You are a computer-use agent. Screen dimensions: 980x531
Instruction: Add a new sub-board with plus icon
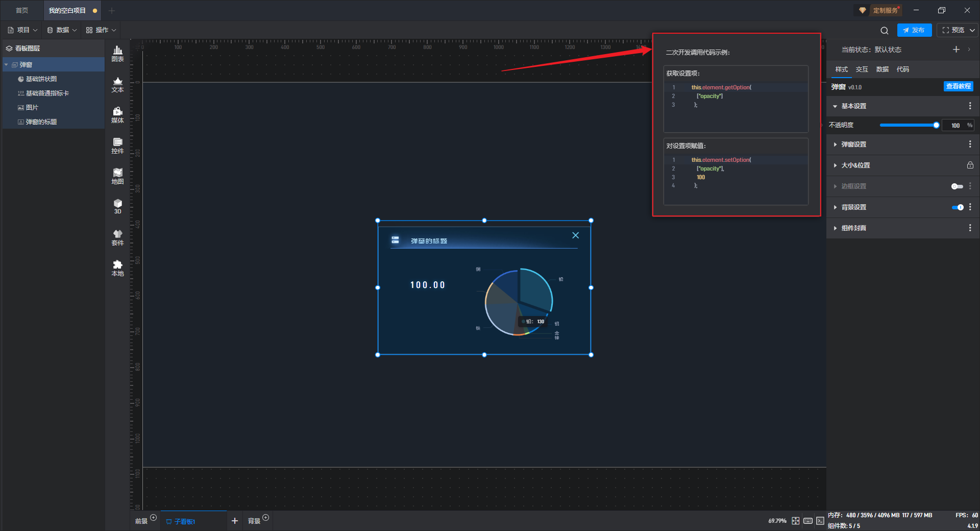[x=235, y=521]
